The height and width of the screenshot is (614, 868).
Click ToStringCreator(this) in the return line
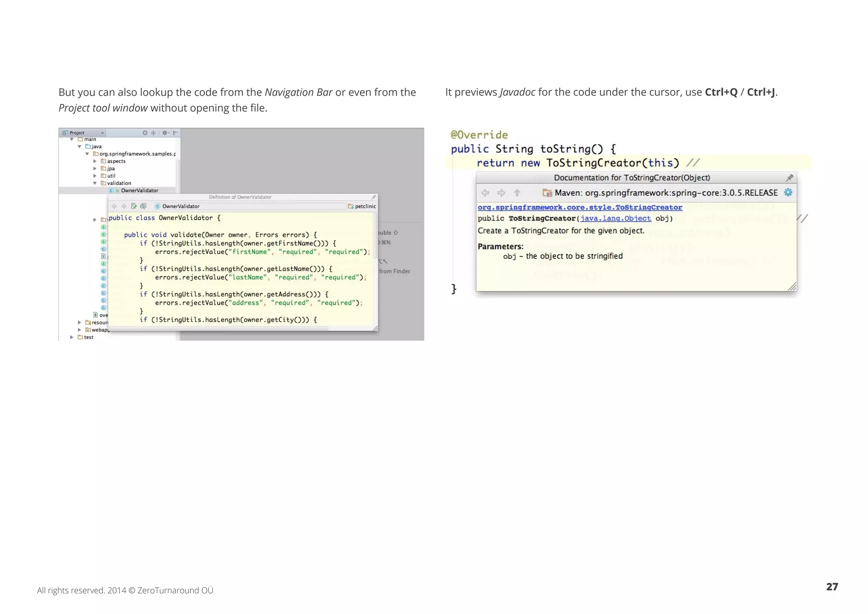coord(612,163)
